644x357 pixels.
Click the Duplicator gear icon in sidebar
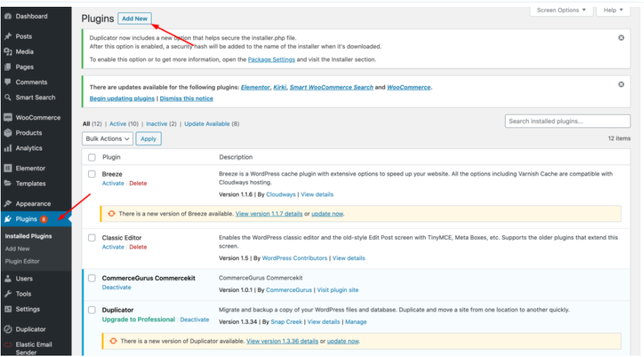(8, 329)
